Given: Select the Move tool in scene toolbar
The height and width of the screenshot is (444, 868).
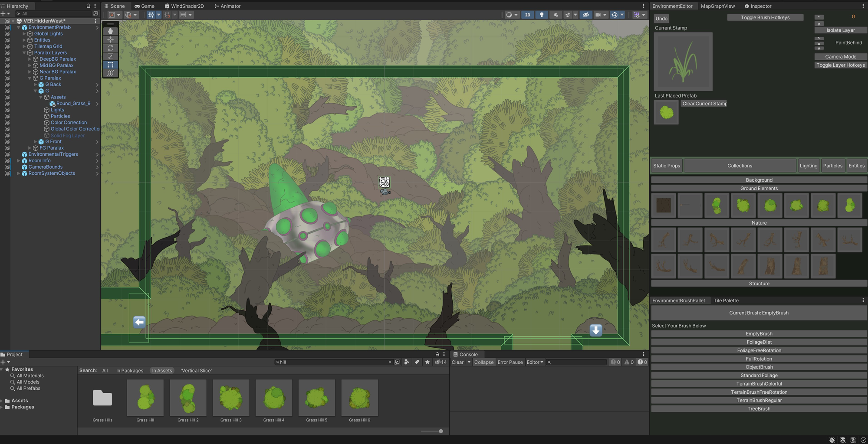Looking at the screenshot, I should [110, 39].
